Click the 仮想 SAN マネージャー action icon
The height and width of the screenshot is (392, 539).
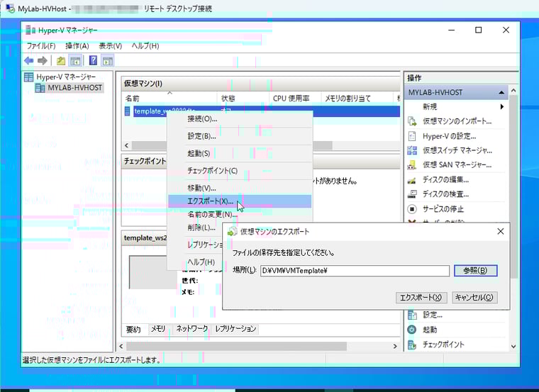[x=412, y=165]
